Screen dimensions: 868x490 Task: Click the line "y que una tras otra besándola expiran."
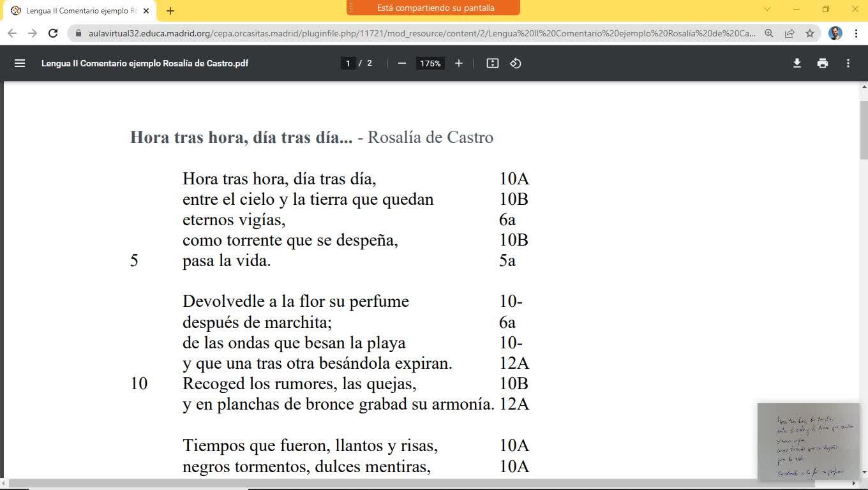point(317,363)
